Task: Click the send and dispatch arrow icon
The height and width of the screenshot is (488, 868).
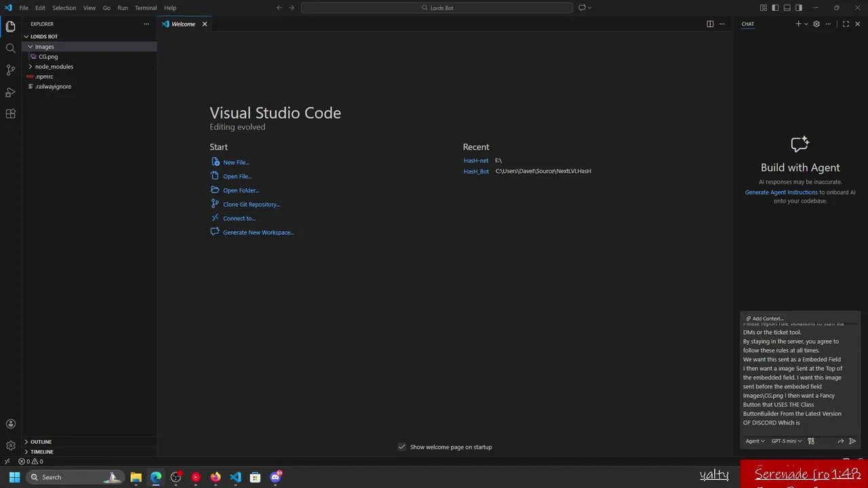Action: (841, 441)
